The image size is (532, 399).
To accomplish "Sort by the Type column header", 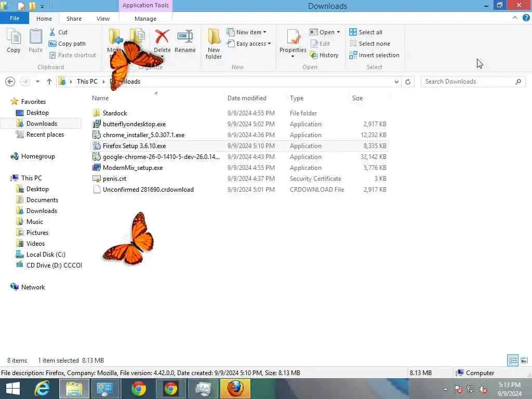I will (x=317, y=98).
